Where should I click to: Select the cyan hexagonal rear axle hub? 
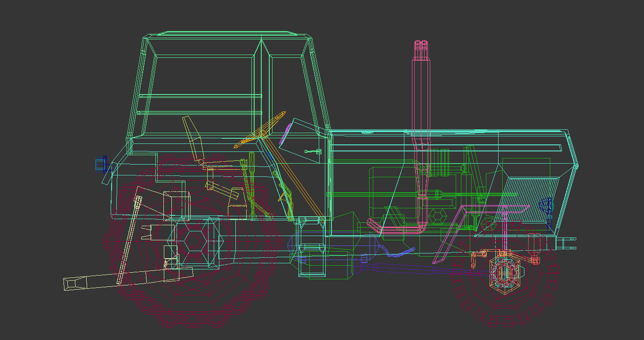click(194, 242)
